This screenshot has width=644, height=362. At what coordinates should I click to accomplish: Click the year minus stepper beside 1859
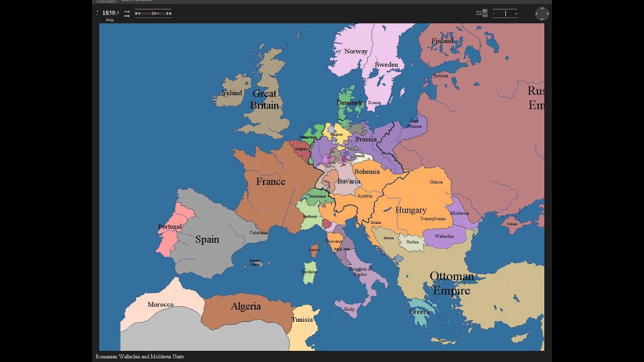click(x=97, y=15)
